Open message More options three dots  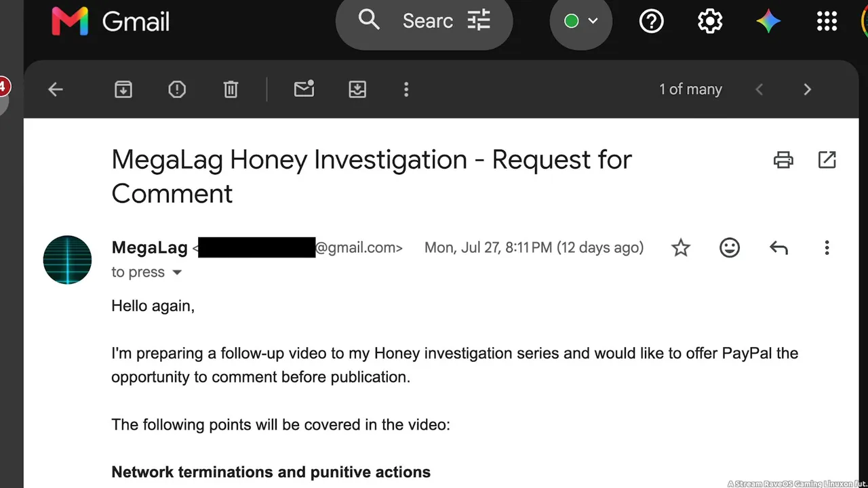pos(827,248)
